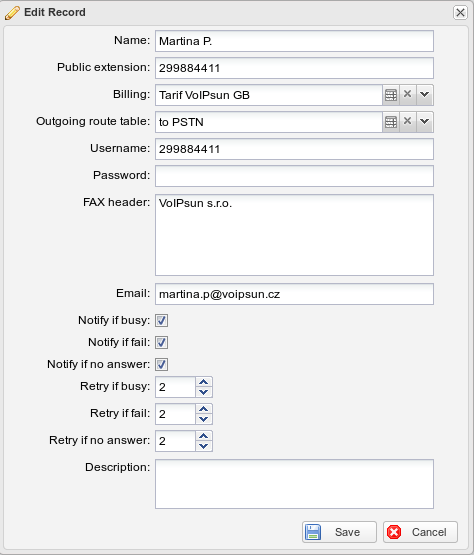Decrease Retry if fail value
The height and width of the screenshot is (555, 474).
point(204,419)
